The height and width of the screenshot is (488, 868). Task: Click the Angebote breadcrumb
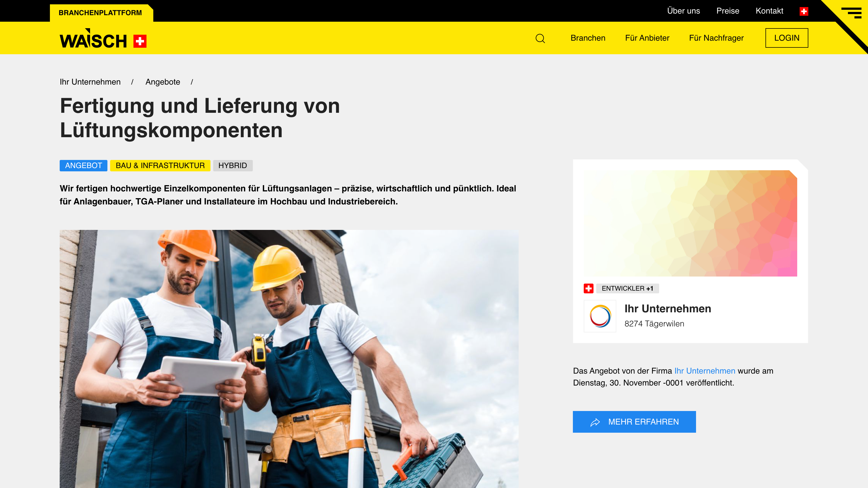pos(163,82)
